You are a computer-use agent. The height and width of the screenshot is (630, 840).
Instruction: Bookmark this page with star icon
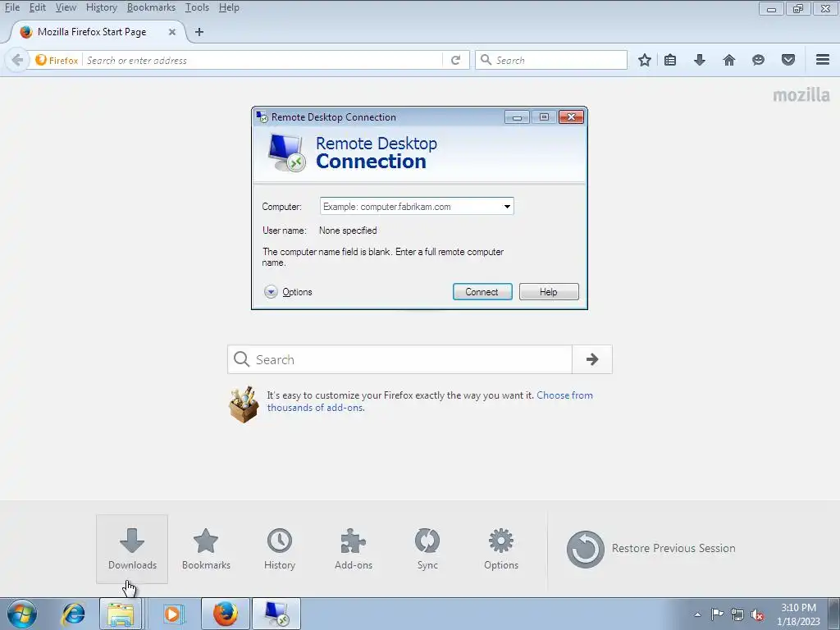tap(645, 60)
